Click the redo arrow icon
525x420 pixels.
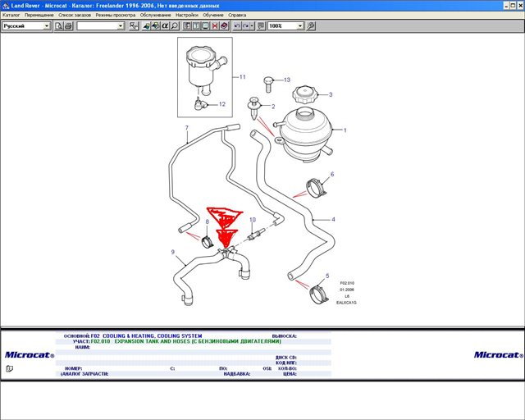(246, 25)
